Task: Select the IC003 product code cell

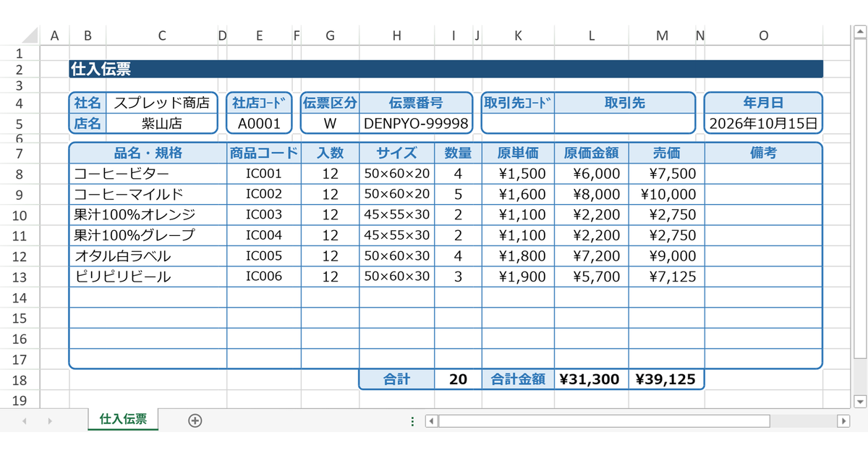Action: (x=264, y=215)
